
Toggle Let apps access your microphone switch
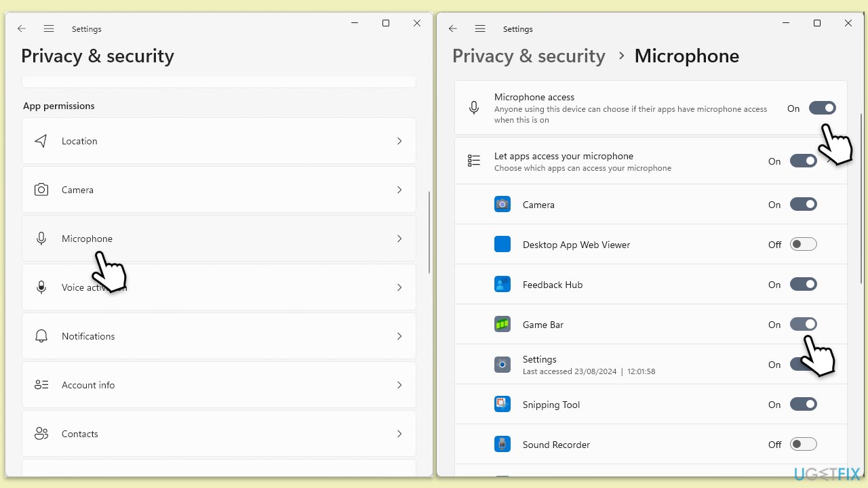(x=804, y=161)
